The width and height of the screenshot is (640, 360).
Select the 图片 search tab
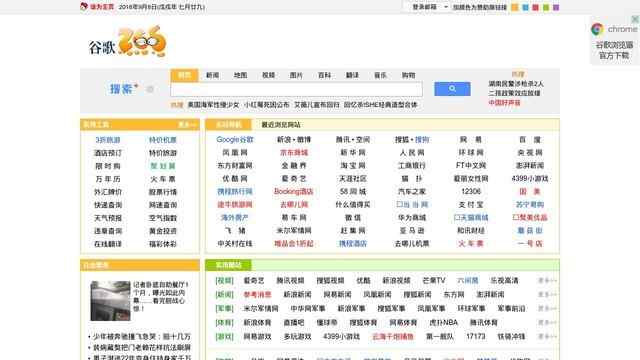296,75
